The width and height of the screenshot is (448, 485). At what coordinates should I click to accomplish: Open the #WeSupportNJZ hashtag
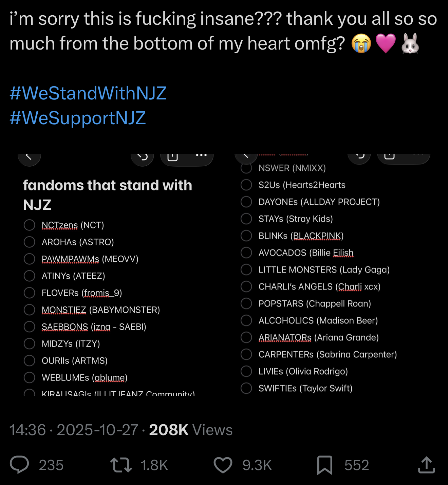pos(78,118)
